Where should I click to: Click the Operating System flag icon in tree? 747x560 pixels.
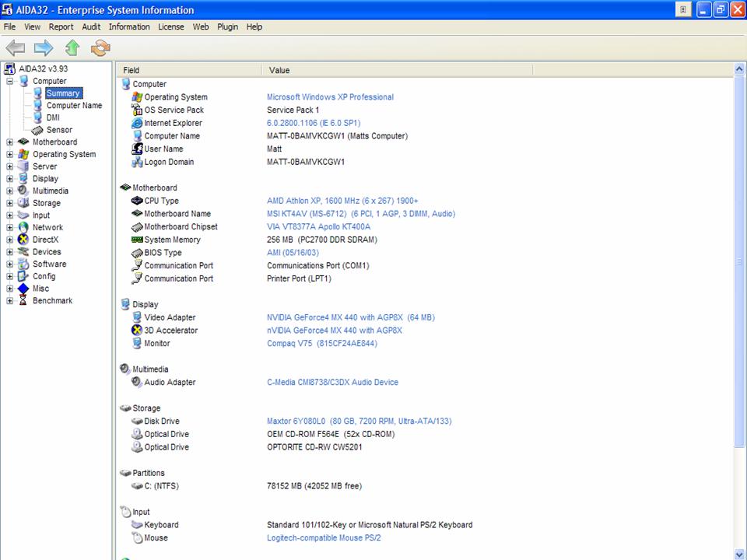(x=23, y=154)
